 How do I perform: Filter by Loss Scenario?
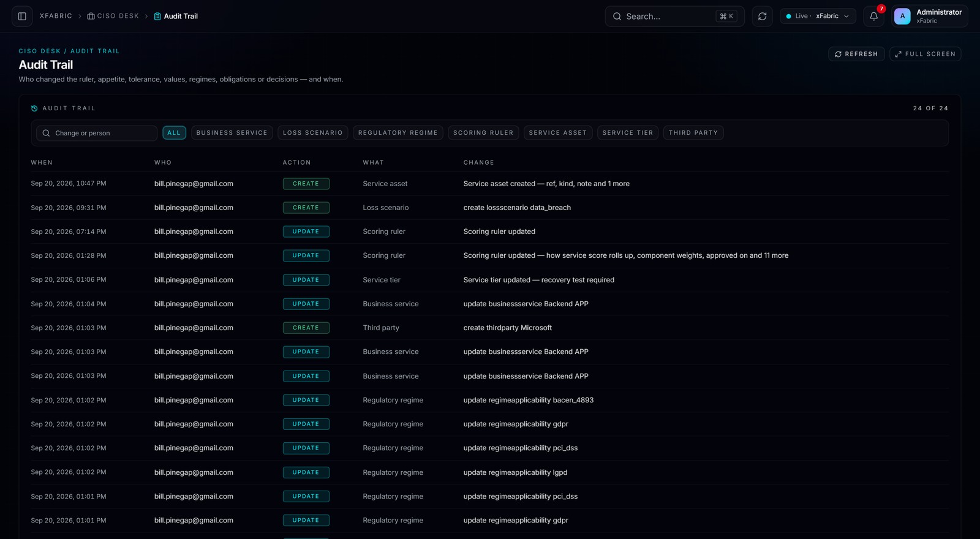[313, 133]
